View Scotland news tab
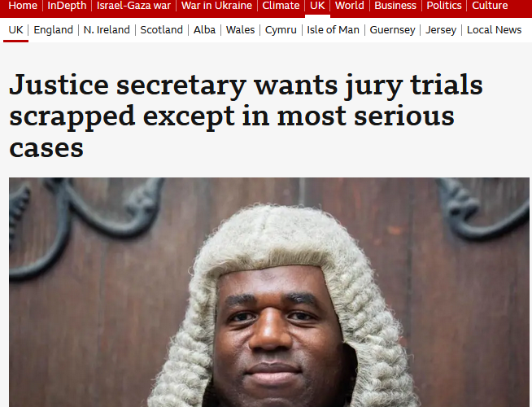The width and height of the screenshot is (532, 407). tap(162, 30)
